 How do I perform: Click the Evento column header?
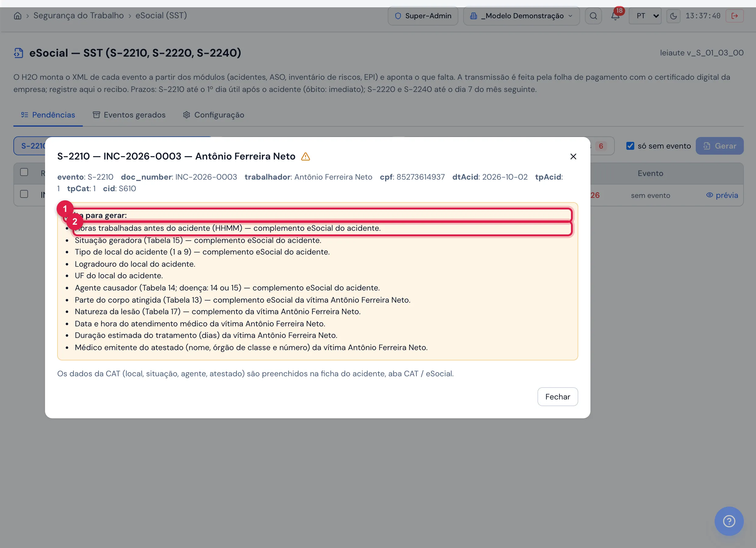pos(650,174)
